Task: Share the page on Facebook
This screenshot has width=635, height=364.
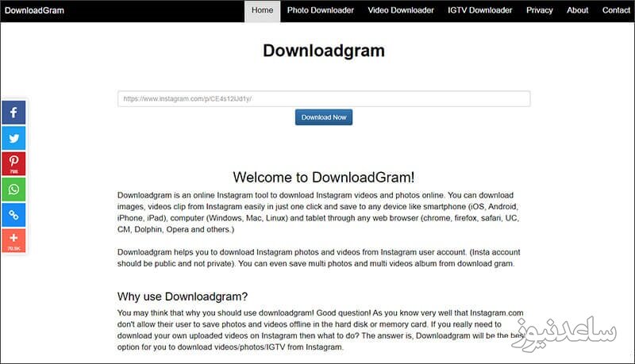Action: pos(13,112)
